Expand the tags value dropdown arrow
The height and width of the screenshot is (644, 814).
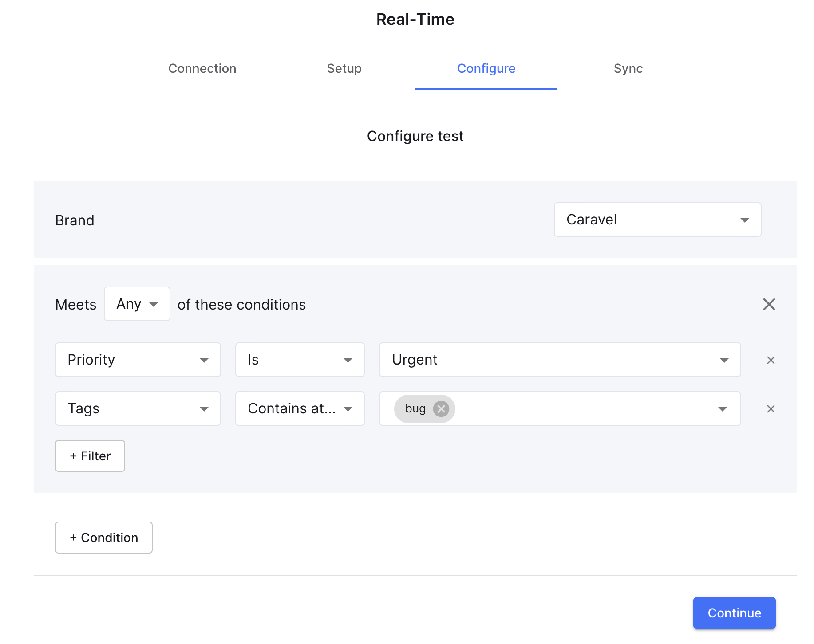723,409
